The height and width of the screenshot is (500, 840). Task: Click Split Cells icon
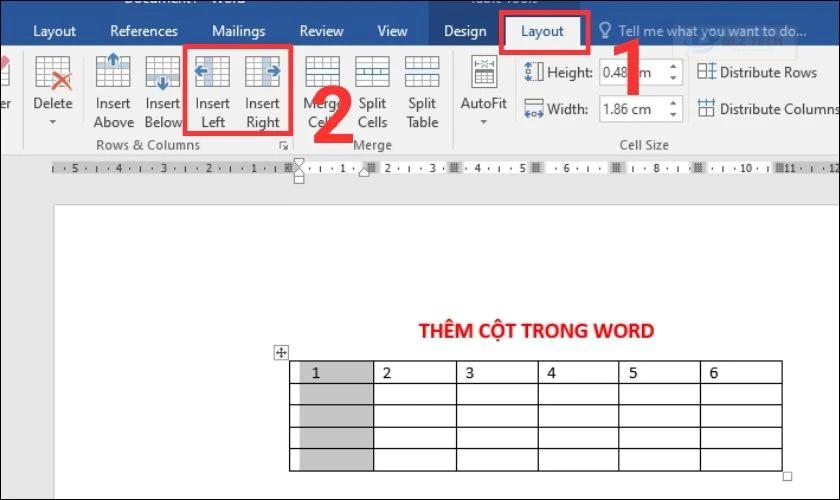tap(372, 71)
